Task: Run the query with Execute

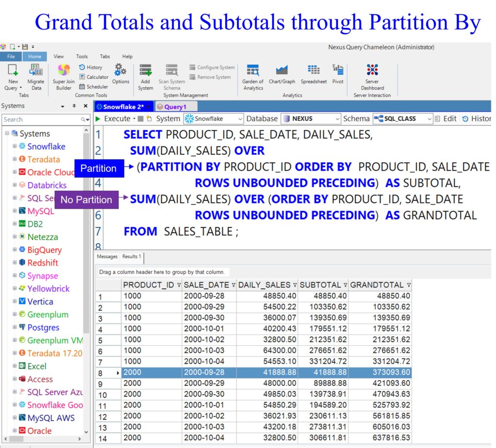Action: coord(113,119)
